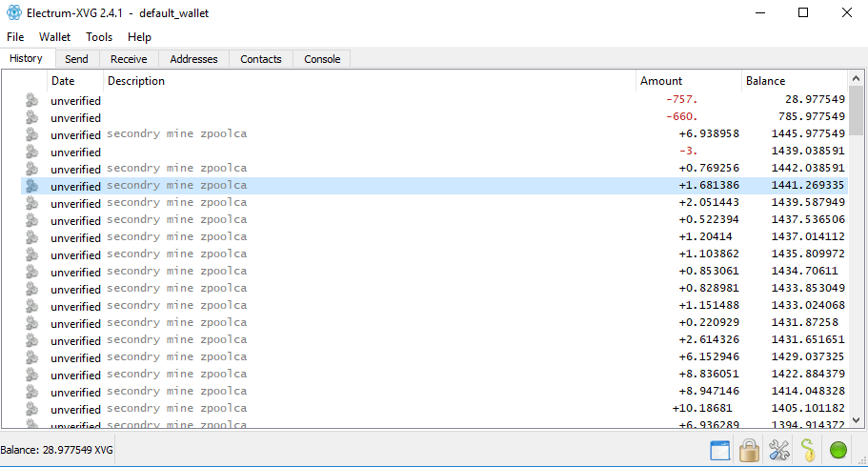This screenshot has width=868, height=467.
Task: Click status icon of the -757. transaction
Action: pyautogui.click(x=32, y=100)
